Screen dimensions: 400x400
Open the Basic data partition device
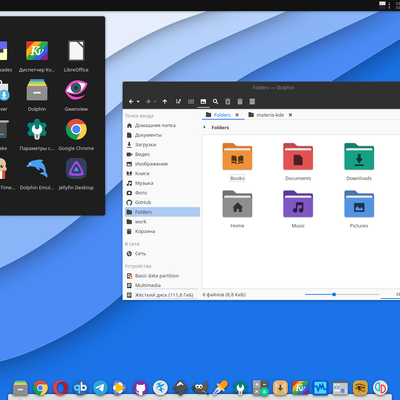pyautogui.click(x=162, y=276)
